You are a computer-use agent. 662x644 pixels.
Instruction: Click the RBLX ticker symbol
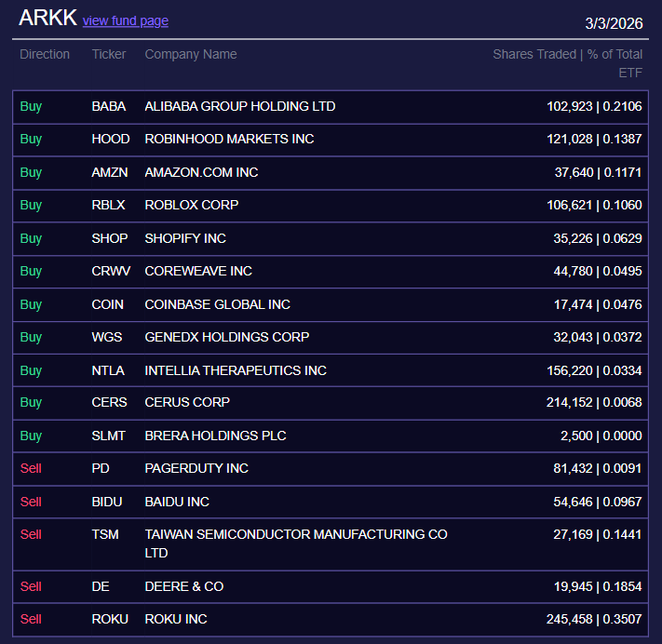[108, 205]
